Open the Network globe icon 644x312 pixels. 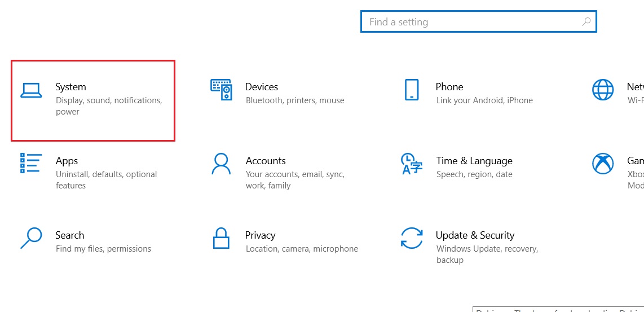point(603,90)
